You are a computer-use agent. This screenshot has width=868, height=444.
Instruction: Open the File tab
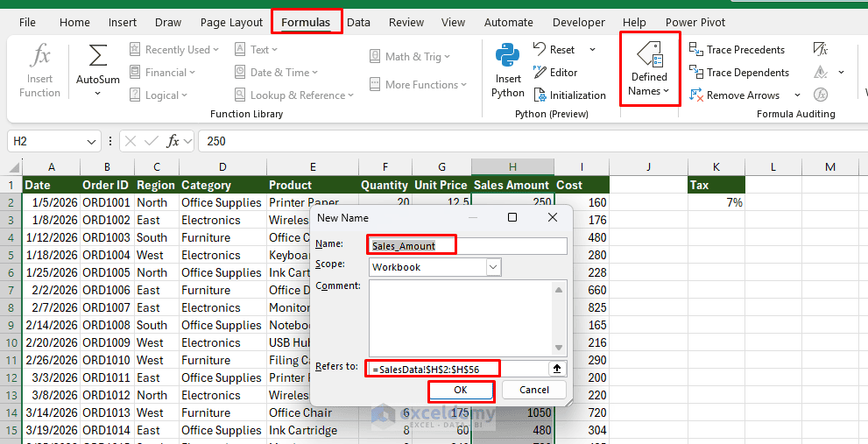[27, 23]
